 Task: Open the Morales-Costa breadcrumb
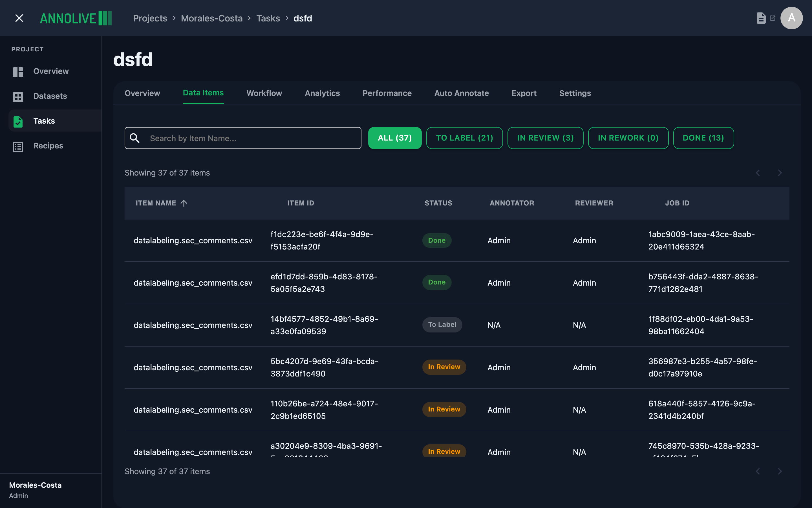(x=212, y=18)
